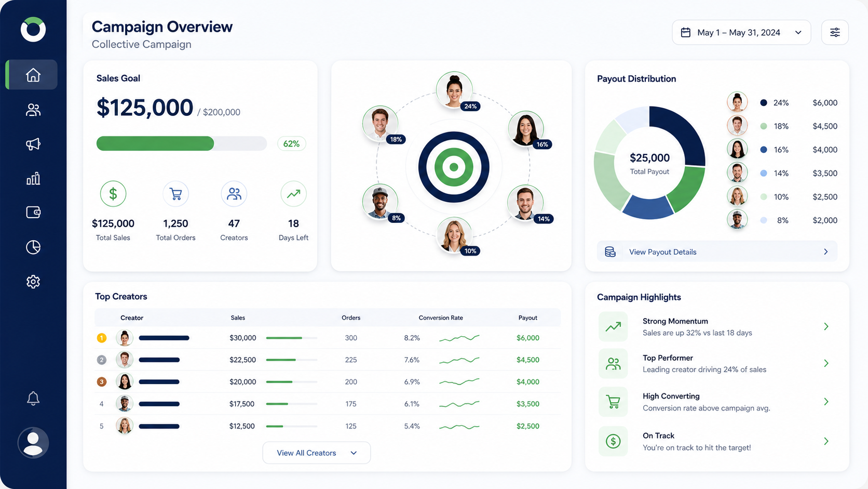The image size is (868, 489).
Task: Sort by the Conversion Rate column header
Action: 441,318
